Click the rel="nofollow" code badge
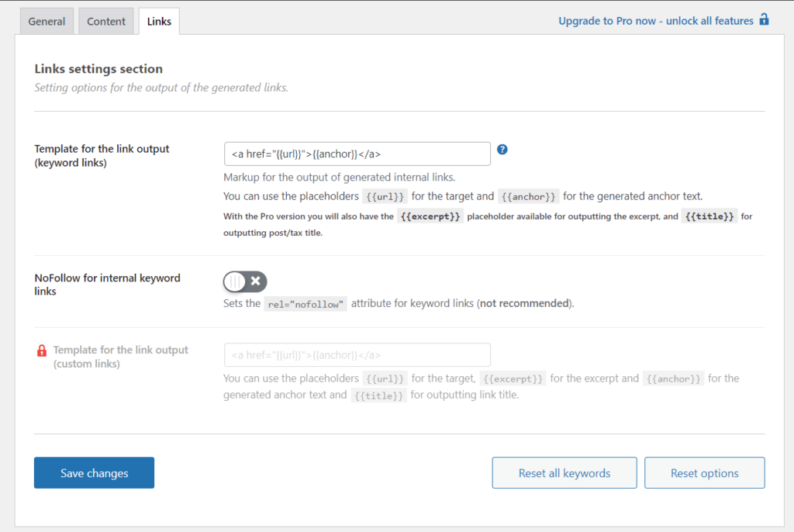Viewport: 794px width, 532px height. [306, 303]
